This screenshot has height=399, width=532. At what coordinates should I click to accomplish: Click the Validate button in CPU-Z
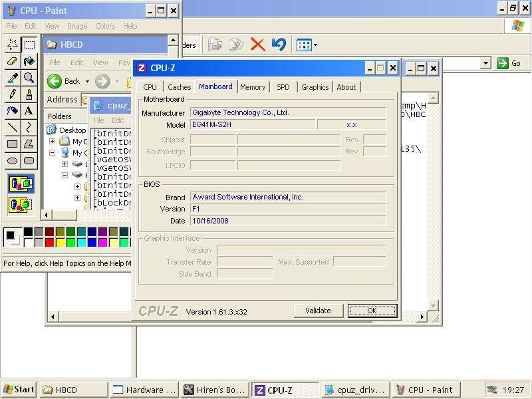[318, 311]
